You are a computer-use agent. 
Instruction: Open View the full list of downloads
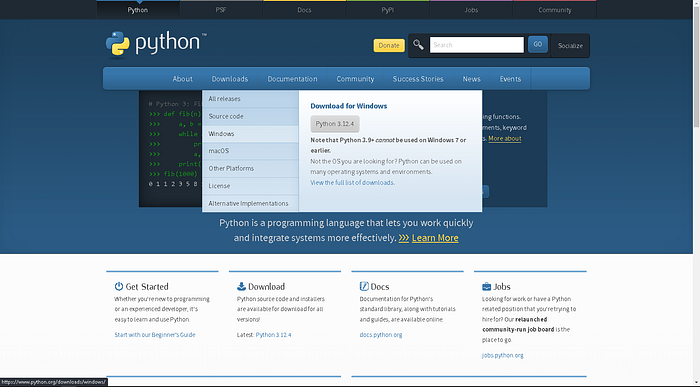352,183
